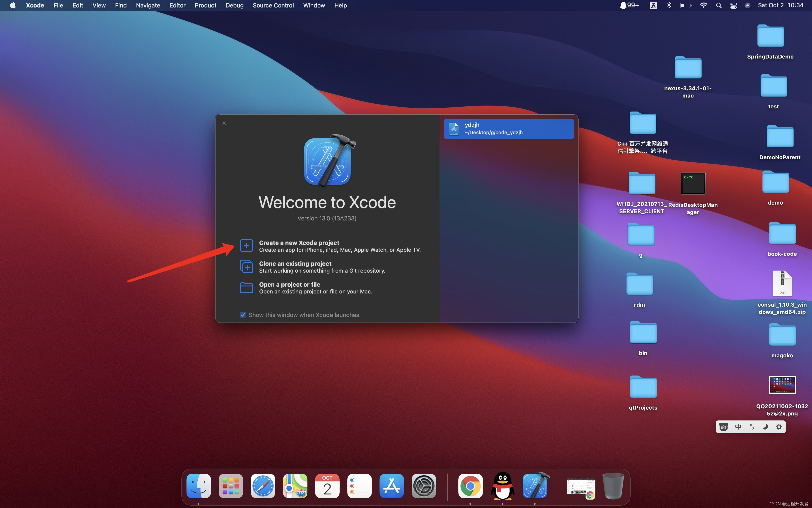Open Finder from the Dock
The width and height of the screenshot is (812, 508).
coord(199,486)
